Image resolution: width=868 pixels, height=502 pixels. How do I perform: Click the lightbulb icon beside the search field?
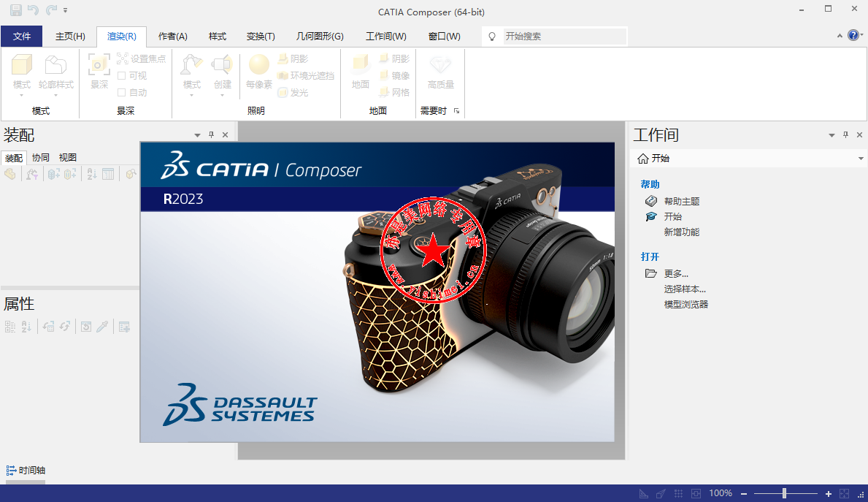(491, 37)
